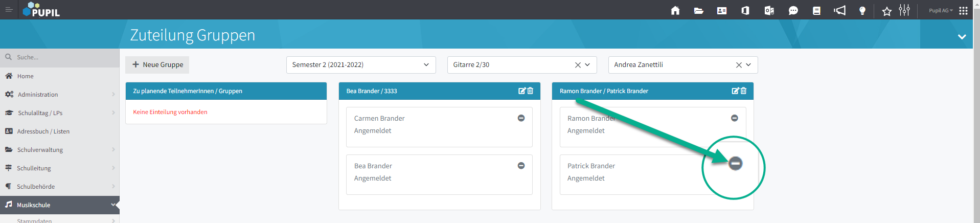Viewport: 980px width, 223px height.
Task: Open the Outlook icon in top bar
Action: (x=769, y=10)
